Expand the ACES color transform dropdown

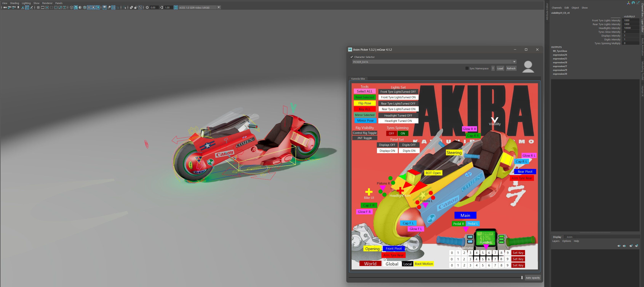pyautogui.click(x=219, y=7)
